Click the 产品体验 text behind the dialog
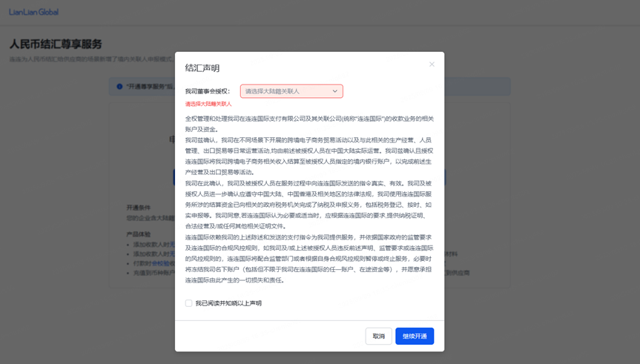The height and width of the screenshot is (364, 640). (139, 235)
